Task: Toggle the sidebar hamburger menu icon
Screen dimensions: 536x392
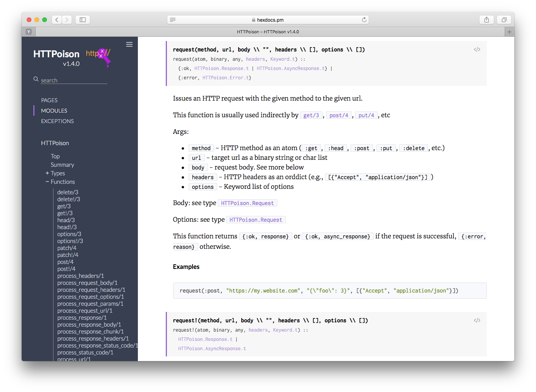Action: point(129,45)
